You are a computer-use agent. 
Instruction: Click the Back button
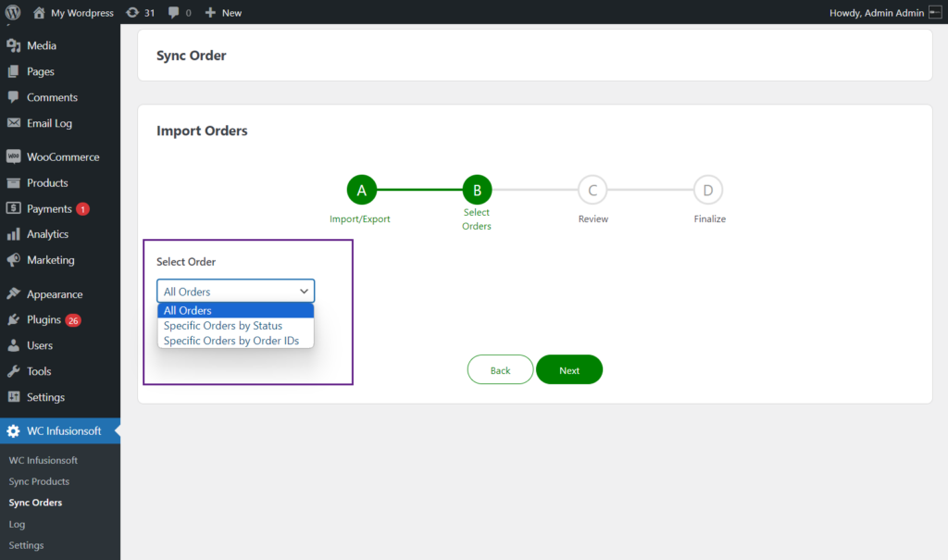pos(500,369)
